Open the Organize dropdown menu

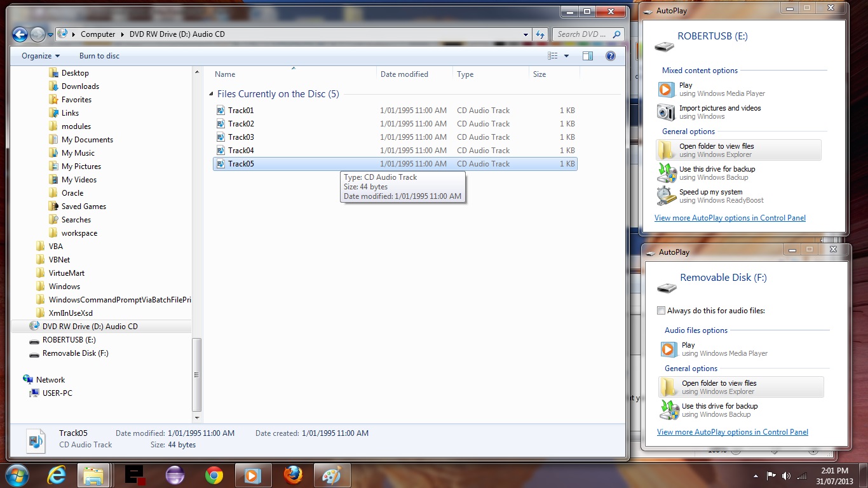(41, 56)
